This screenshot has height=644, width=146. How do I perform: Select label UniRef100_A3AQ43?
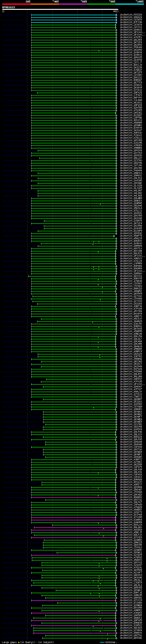(x=131, y=613)
